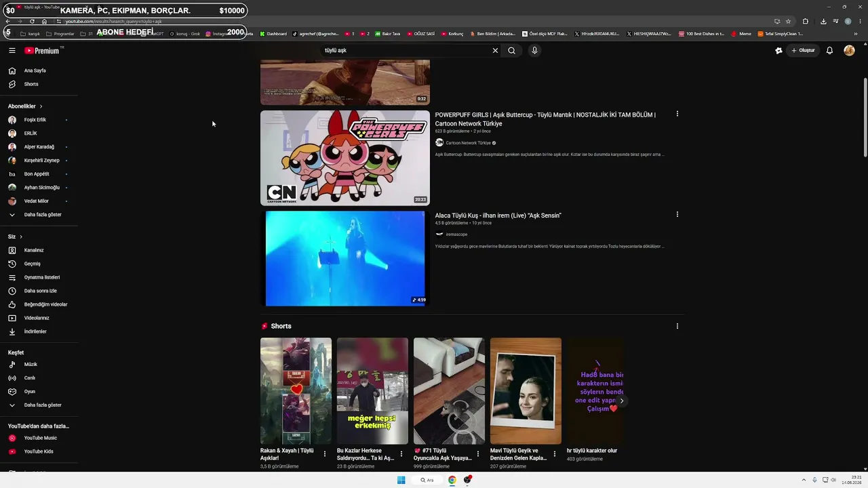The image size is (868, 488).
Task: Open 100 Best Dishes bookmark
Action: coord(701,34)
